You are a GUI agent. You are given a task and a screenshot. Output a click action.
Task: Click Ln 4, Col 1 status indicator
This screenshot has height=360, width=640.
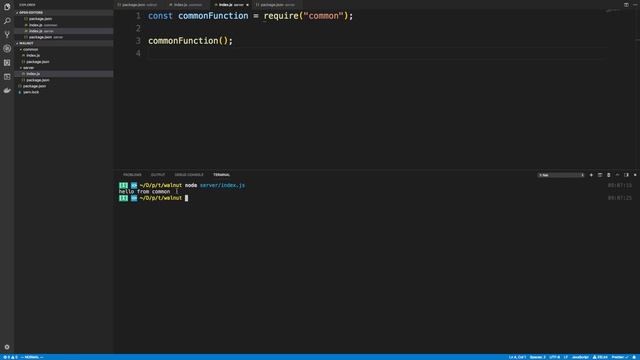517,357
